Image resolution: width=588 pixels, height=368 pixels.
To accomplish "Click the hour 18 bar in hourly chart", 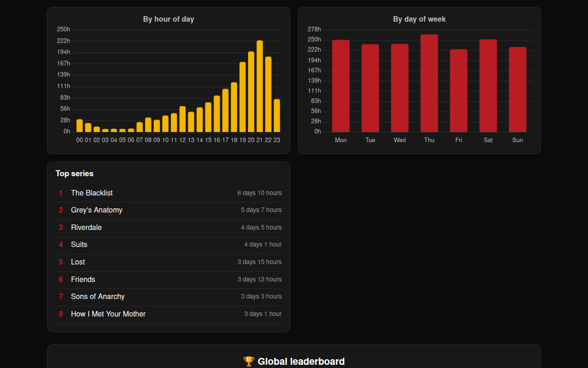I will tap(234, 107).
